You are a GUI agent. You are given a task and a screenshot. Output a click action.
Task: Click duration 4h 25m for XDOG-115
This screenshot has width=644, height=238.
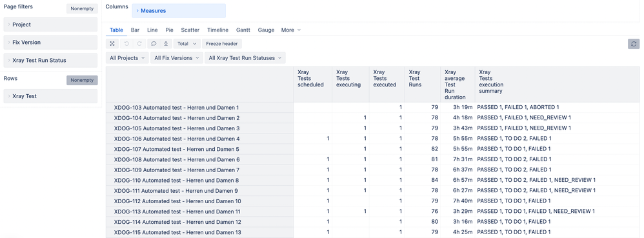(x=463, y=232)
